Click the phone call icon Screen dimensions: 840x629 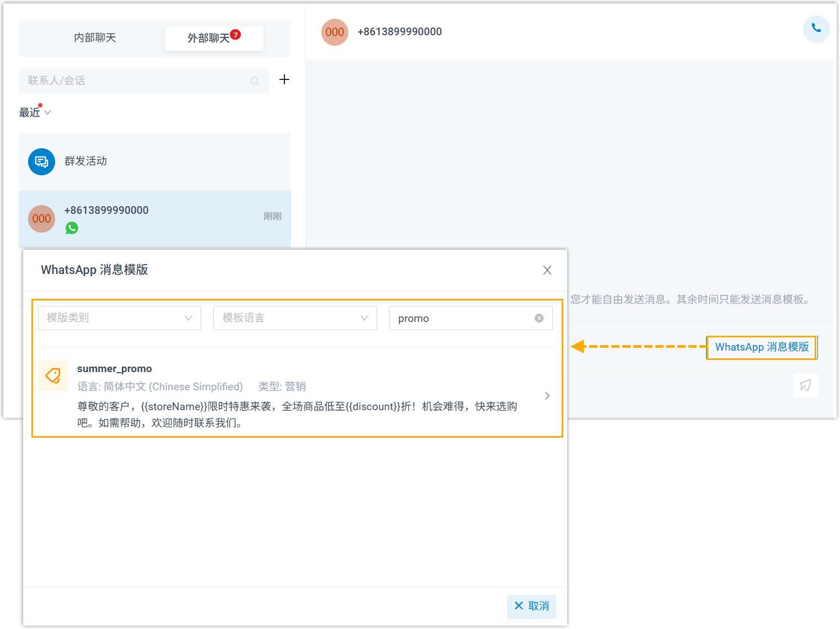816,29
